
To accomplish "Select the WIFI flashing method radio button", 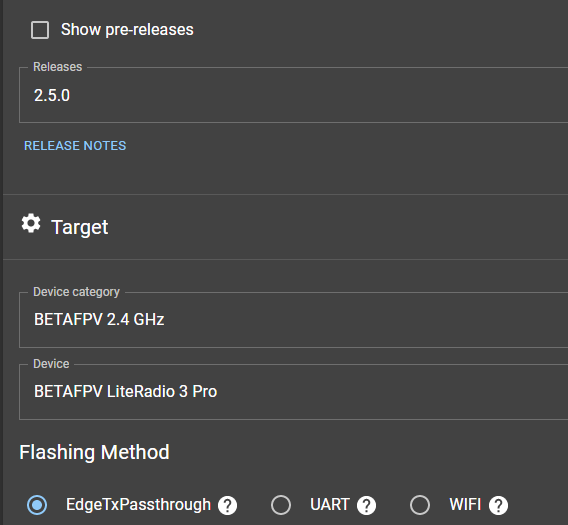I will pos(420,505).
